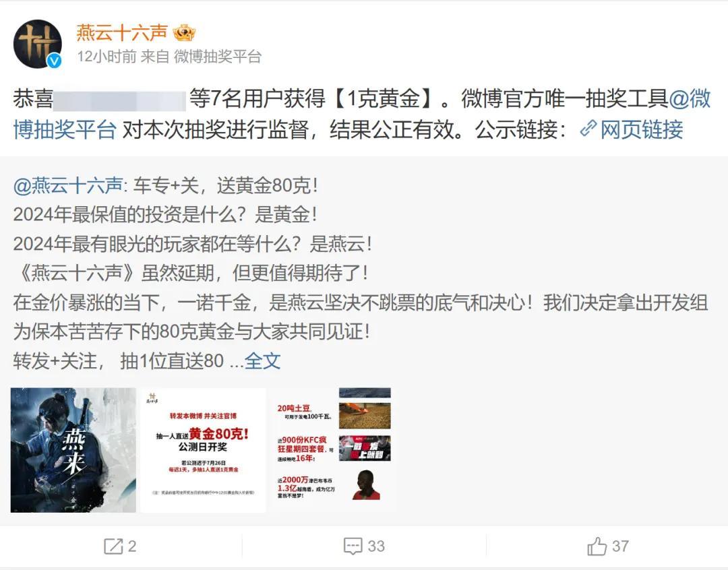Click the repost icon with count 2
Screen dimensions: 728x570
coord(113,546)
